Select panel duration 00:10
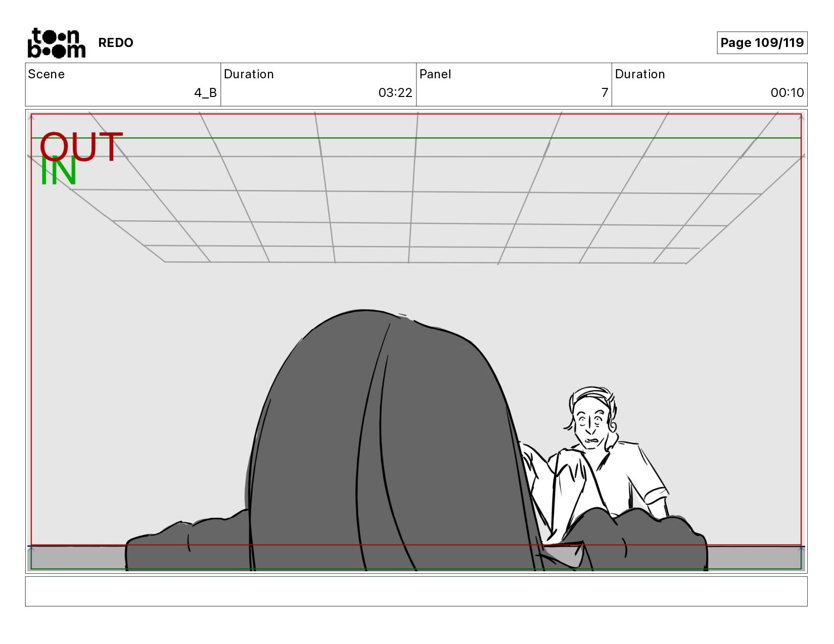The width and height of the screenshot is (834, 644). (787, 93)
